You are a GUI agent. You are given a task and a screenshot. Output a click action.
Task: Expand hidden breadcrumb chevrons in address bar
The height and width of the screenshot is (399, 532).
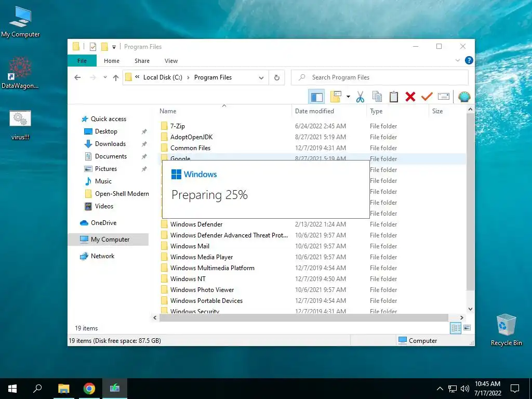click(x=137, y=77)
